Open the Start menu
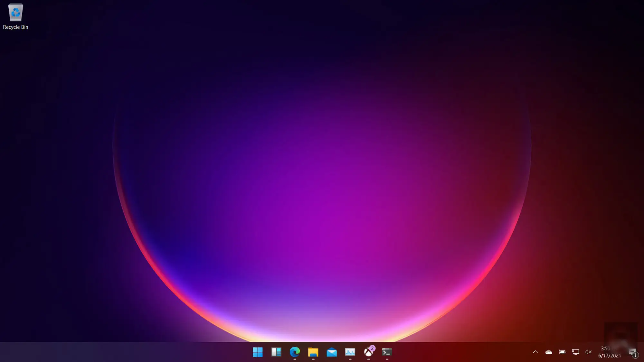Screen dimensions: 644x362 (x=257, y=352)
